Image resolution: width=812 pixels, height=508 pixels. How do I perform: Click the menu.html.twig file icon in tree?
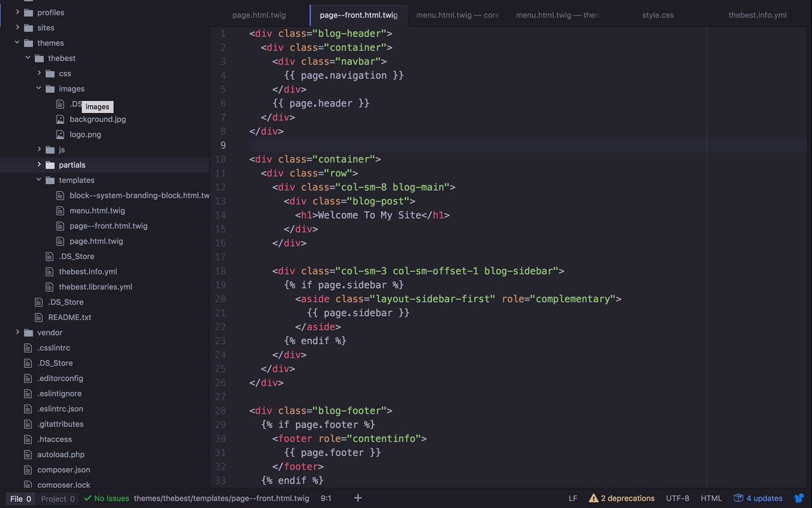[60, 210]
